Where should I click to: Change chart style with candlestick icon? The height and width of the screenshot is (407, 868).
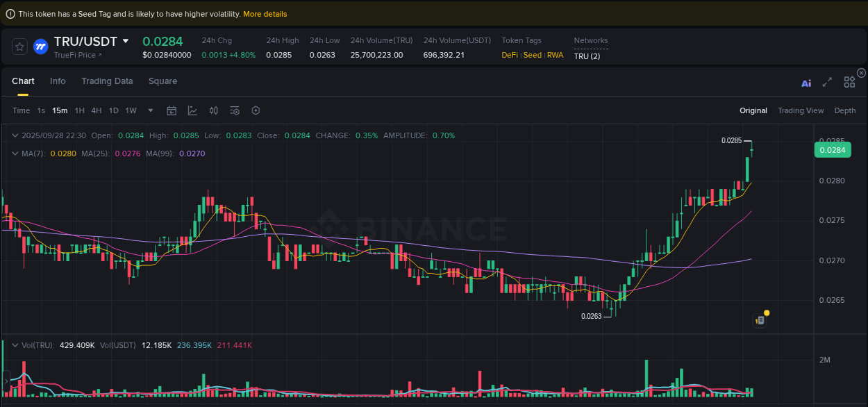tap(213, 110)
